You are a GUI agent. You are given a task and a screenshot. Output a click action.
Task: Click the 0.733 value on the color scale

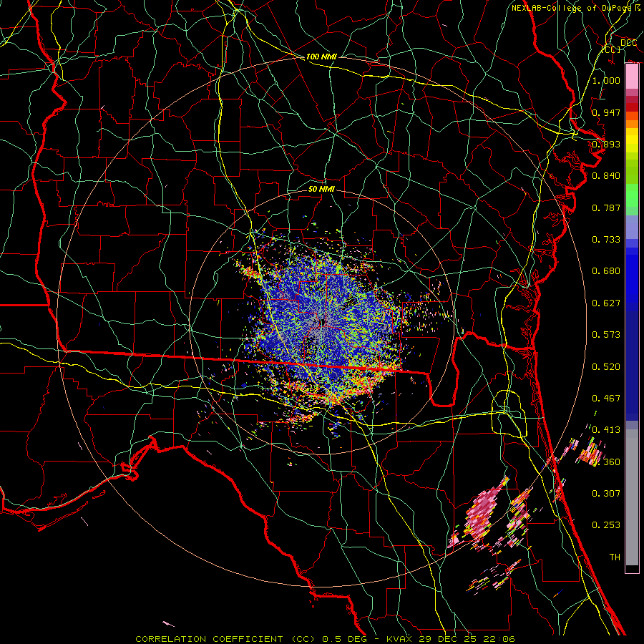606,239
